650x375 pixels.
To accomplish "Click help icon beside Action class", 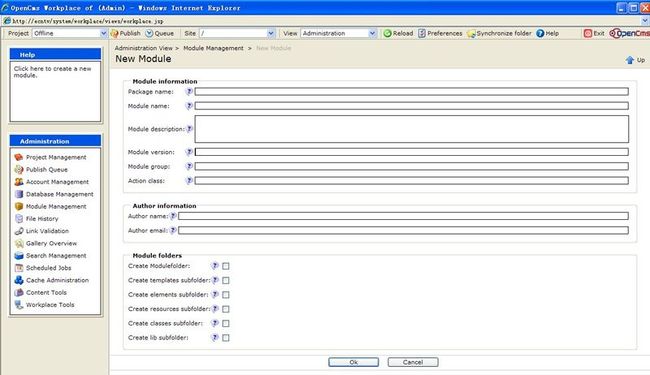I will click(x=189, y=181).
